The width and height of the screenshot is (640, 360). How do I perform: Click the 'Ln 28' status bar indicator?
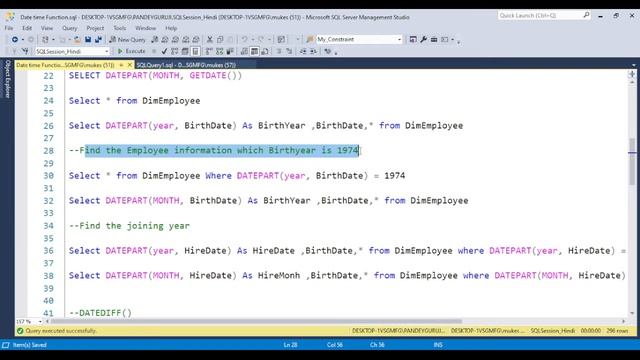click(x=290, y=345)
